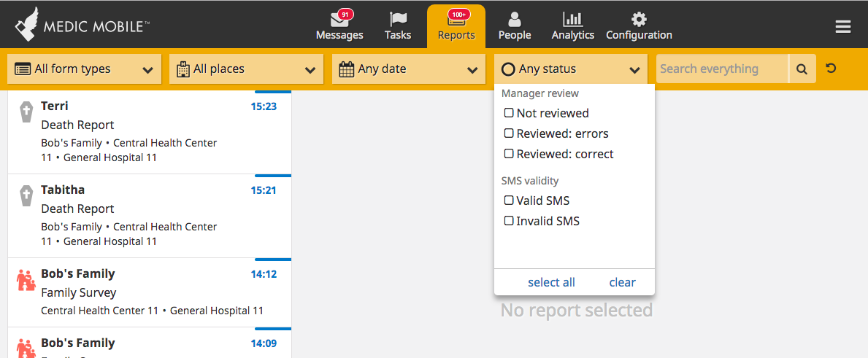Expand the All places dropdown arrow
868x358 pixels.
pyautogui.click(x=310, y=70)
